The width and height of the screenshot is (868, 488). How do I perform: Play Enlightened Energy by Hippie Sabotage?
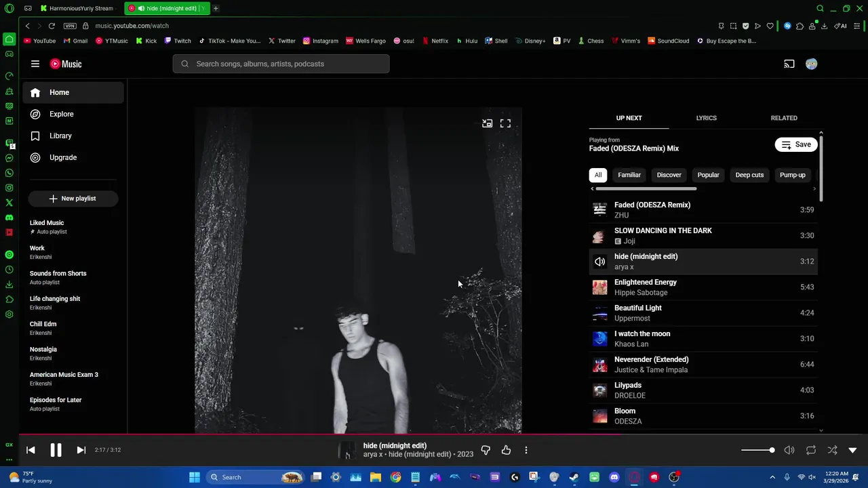703,287
